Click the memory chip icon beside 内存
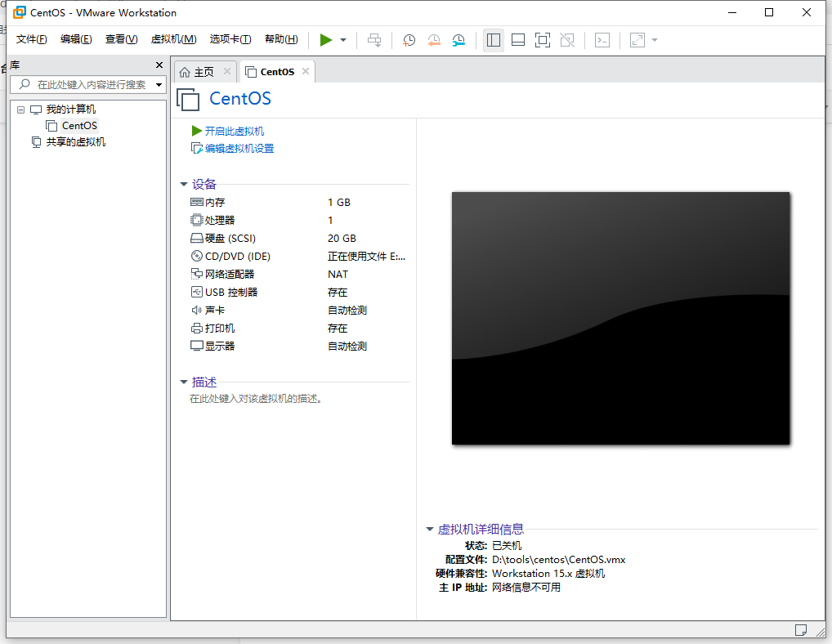The width and height of the screenshot is (832, 644). point(196,202)
